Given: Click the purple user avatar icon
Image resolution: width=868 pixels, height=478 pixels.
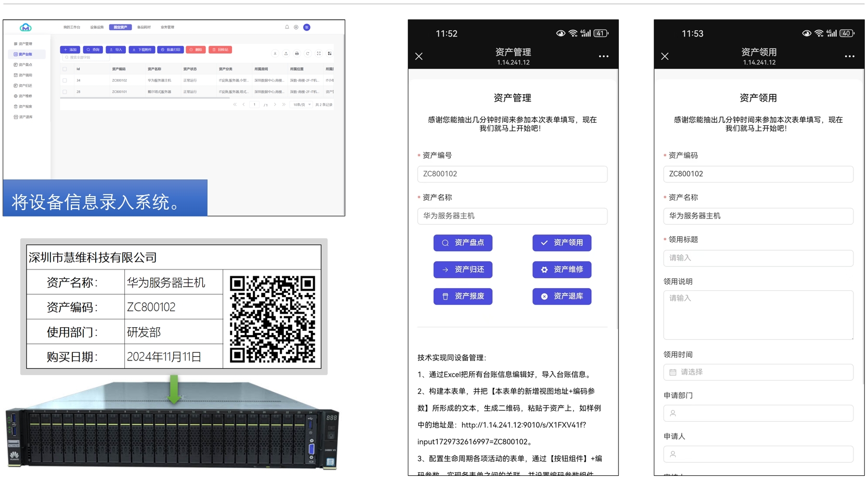Looking at the screenshot, I should [307, 27].
